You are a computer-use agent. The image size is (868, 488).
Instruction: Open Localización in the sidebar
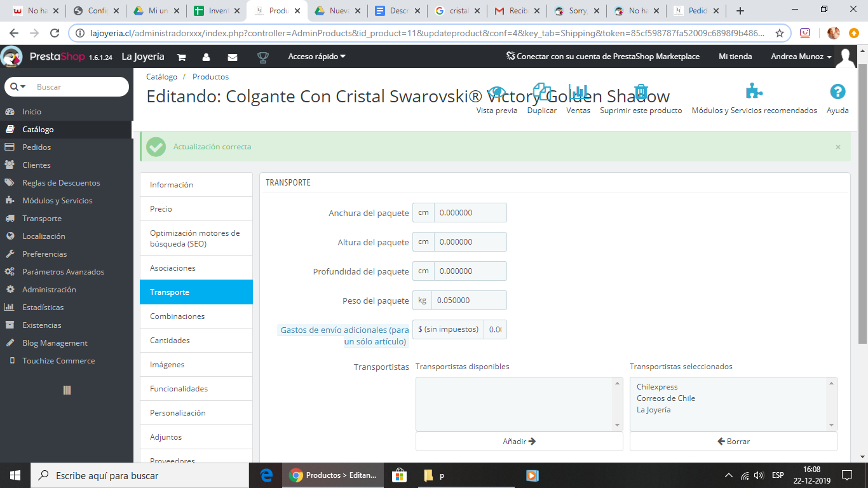pyautogui.click(x=66, y=236)
